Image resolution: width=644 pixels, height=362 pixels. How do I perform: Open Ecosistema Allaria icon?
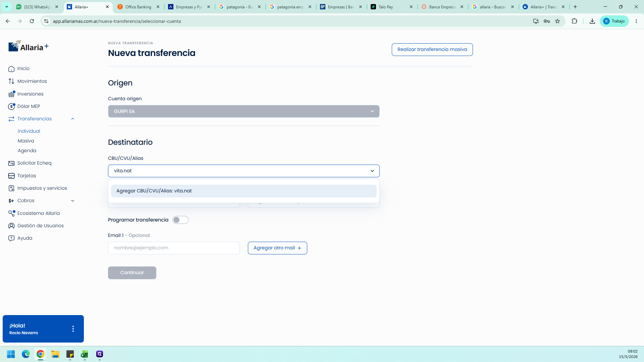pyautogui.click(x=12, y=213)
